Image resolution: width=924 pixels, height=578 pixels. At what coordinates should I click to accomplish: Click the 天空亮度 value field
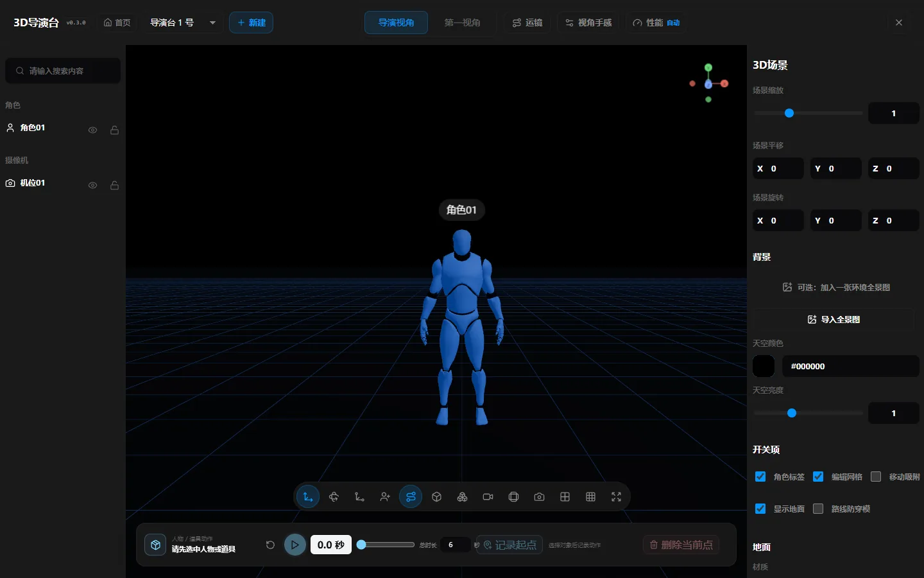click(x=893, y=413)
